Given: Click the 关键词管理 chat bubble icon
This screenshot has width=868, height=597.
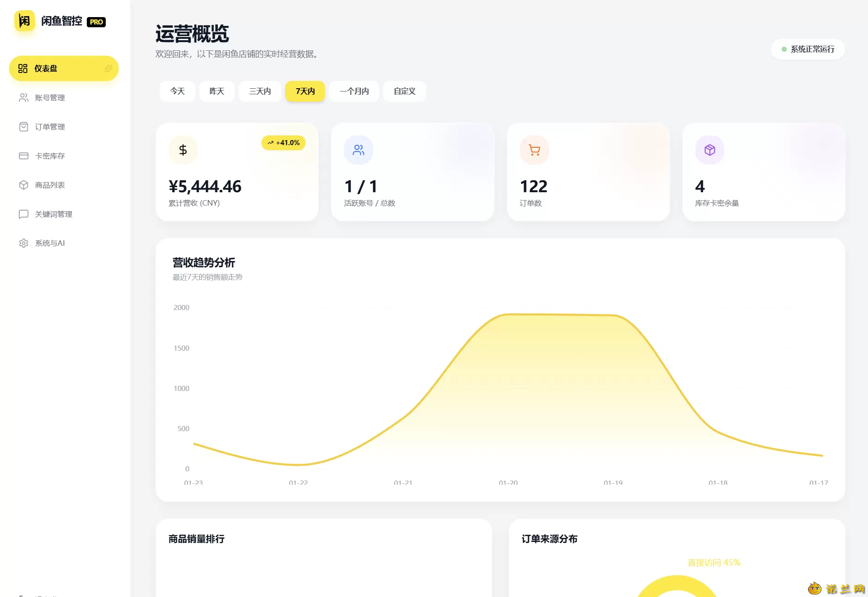Looking at the screenshot, I should (x=24, y=214).
